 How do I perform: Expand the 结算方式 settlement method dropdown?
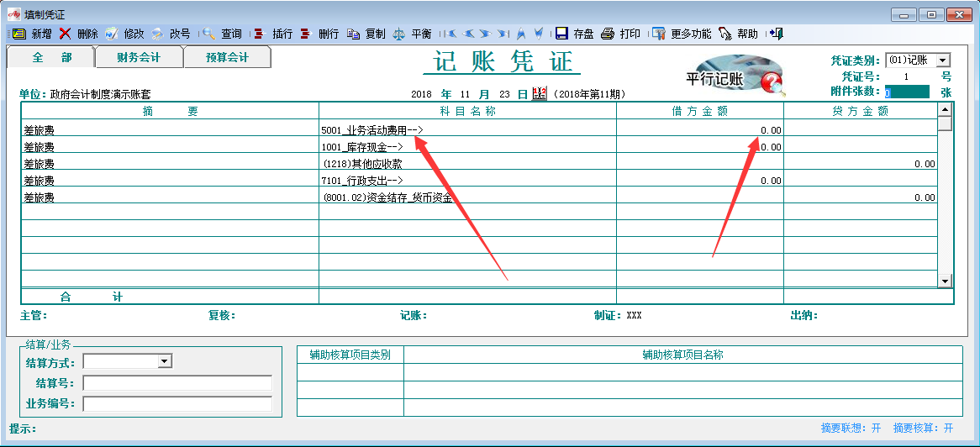pos(165,361)
